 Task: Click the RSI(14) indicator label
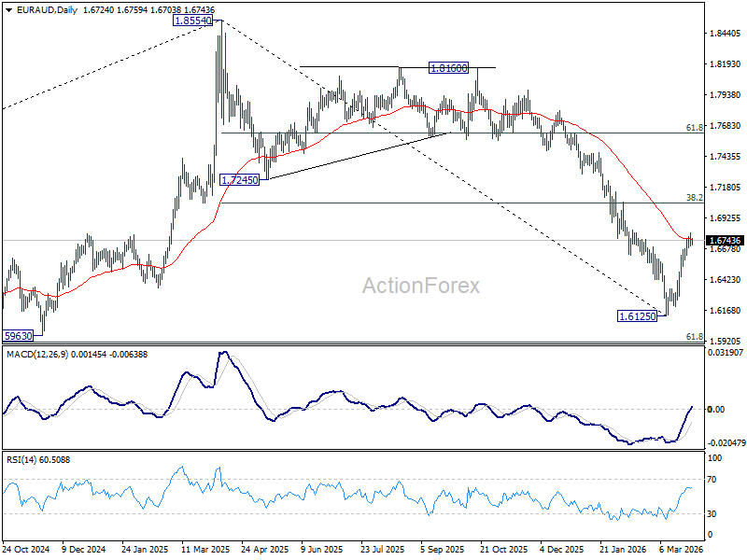click(x=23, y=460)
